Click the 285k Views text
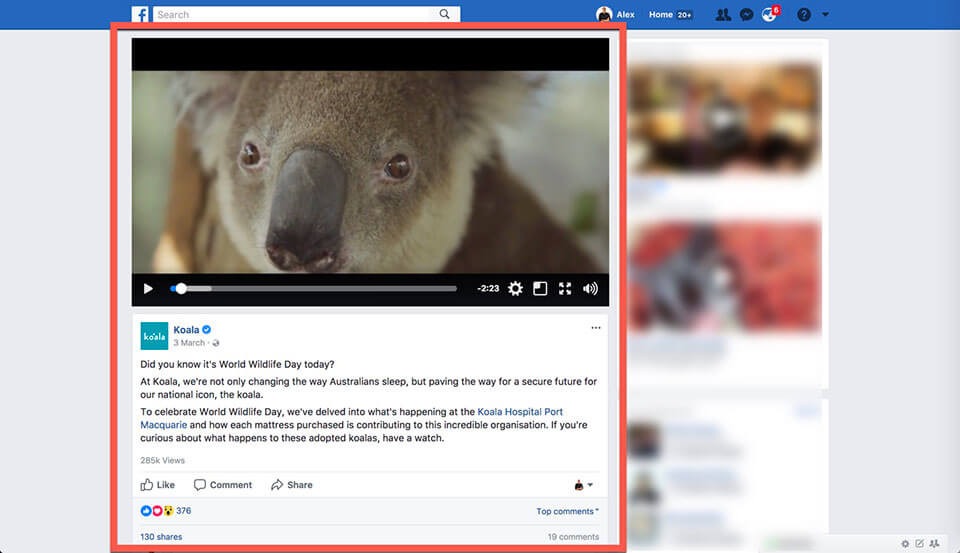This screenshot has width=960, height=553. point(162,460)
